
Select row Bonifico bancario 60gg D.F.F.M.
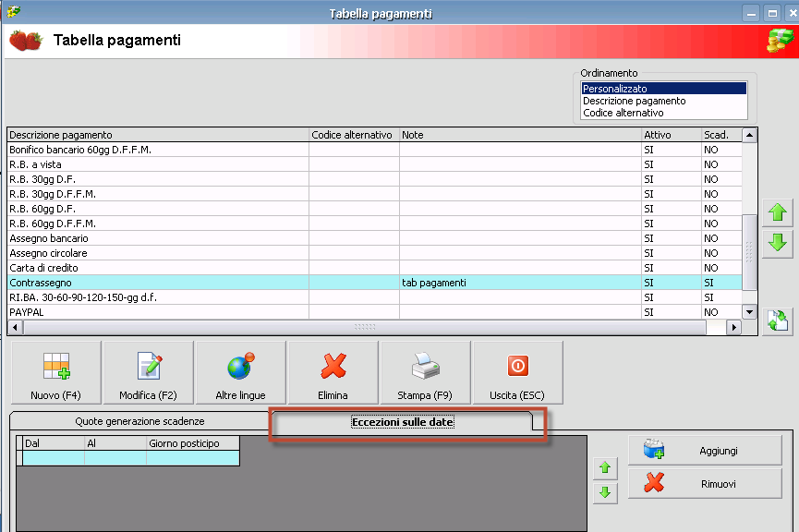click(374, 150)
